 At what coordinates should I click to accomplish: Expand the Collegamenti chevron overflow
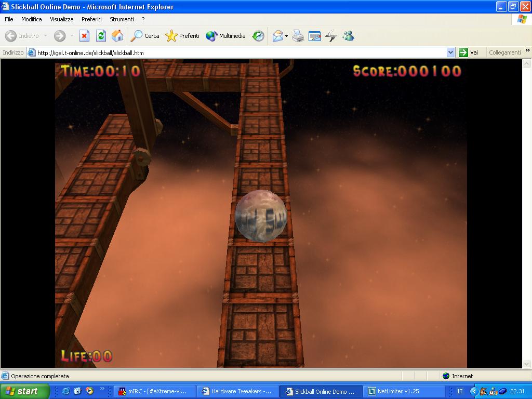click(x=528, y=50)
